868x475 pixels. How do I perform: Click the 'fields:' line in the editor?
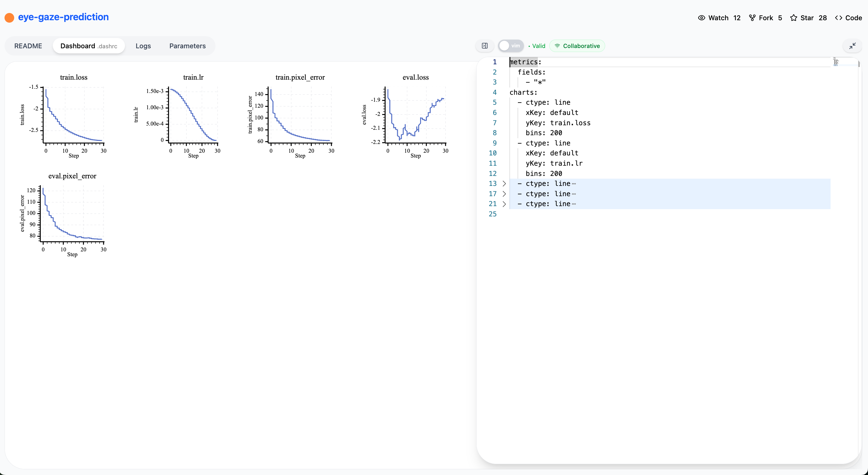(x=531, y=72)
